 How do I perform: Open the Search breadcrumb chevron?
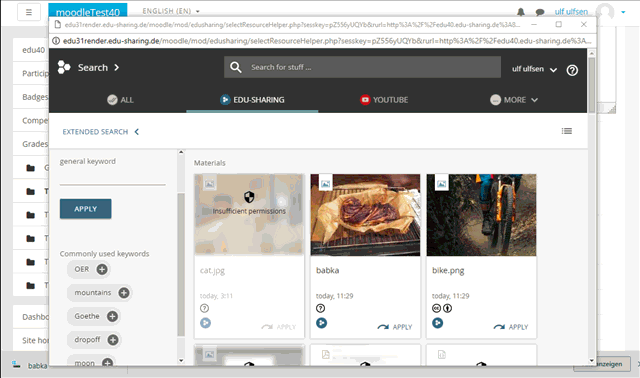(x=117, y=67)
